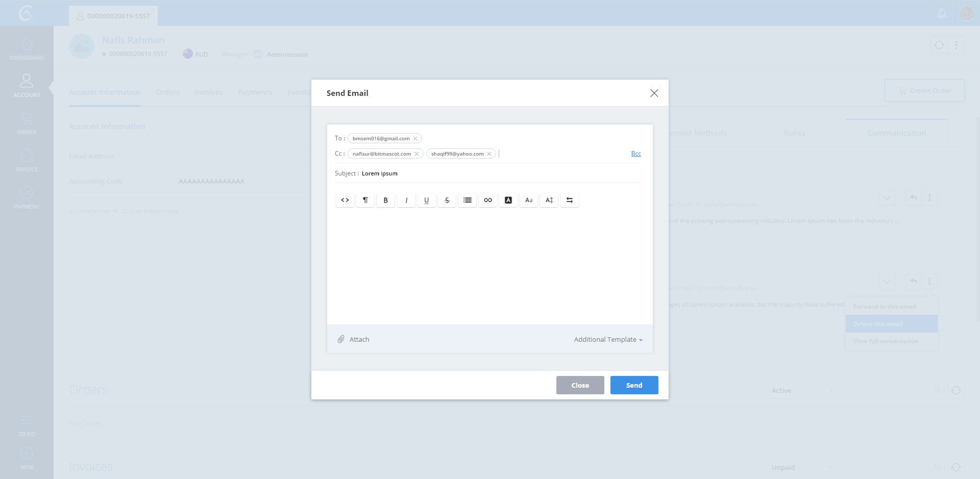Screen dimensions: 980x479
Task: Toggle HTML source code view
Action: [345, 200]
